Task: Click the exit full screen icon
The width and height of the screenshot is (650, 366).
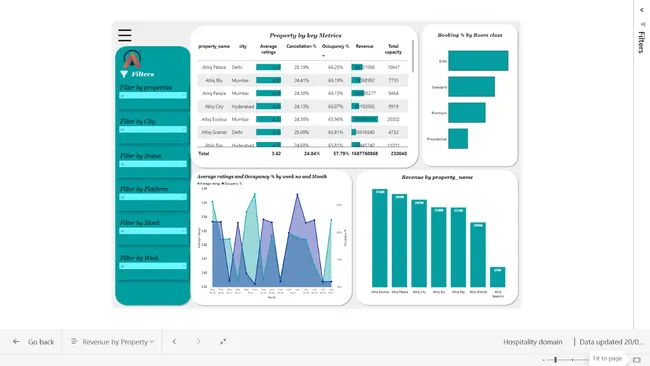Action: pos(223,342)
